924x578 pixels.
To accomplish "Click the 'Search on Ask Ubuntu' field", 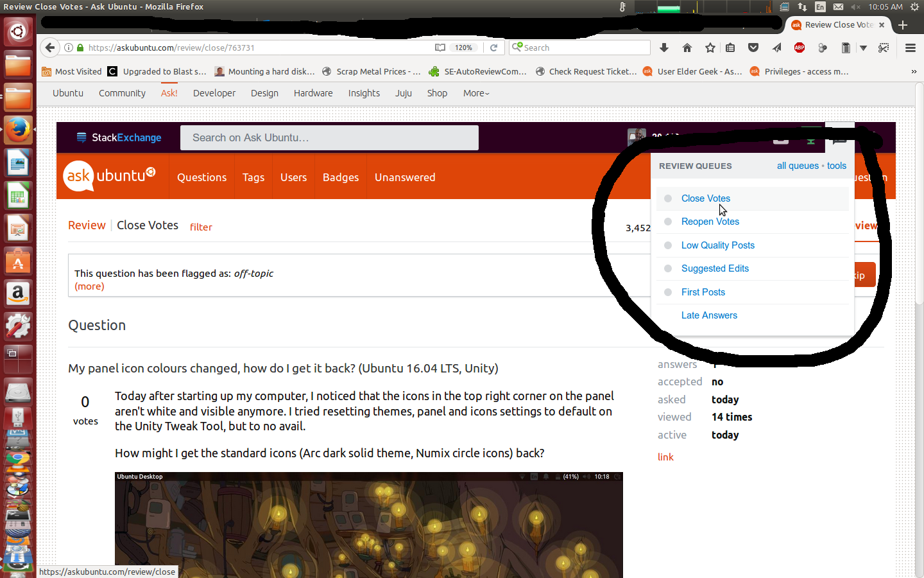I will [329, 137].
